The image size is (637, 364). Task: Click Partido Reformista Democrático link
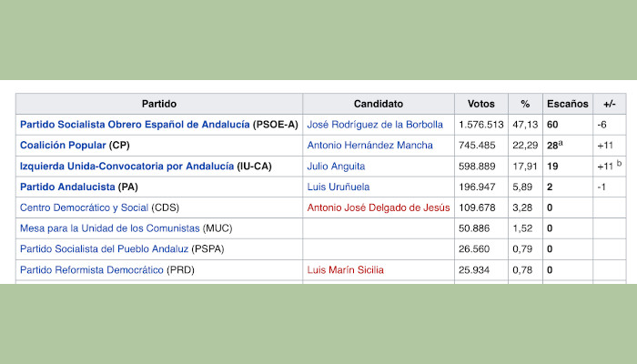pyautogui.click(x=91, y=270)
